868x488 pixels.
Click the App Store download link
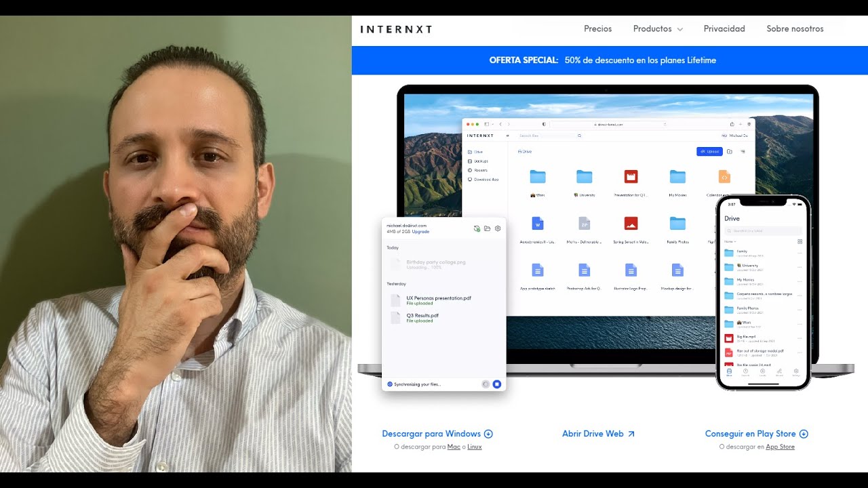point(780,447)
